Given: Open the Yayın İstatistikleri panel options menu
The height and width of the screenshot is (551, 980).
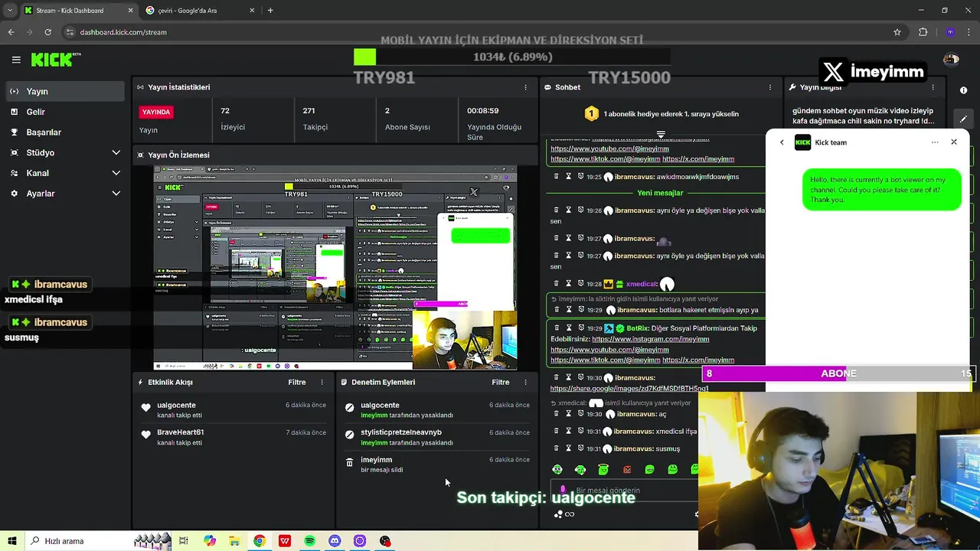Looking at the screenshot, I should [525, 87].
